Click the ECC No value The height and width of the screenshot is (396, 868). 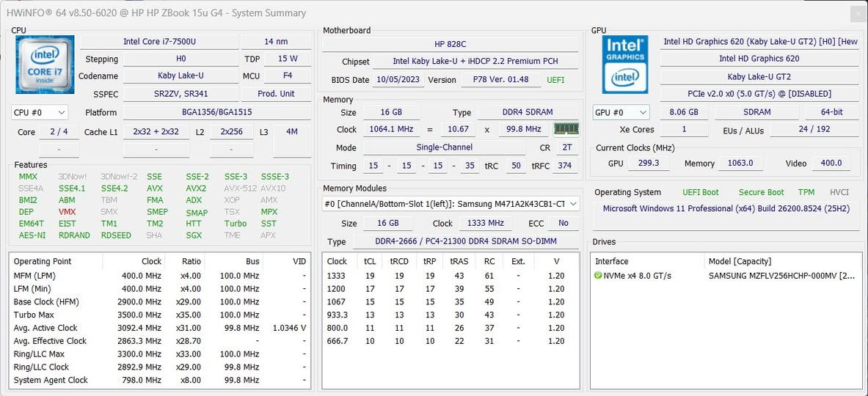point(564,224)
